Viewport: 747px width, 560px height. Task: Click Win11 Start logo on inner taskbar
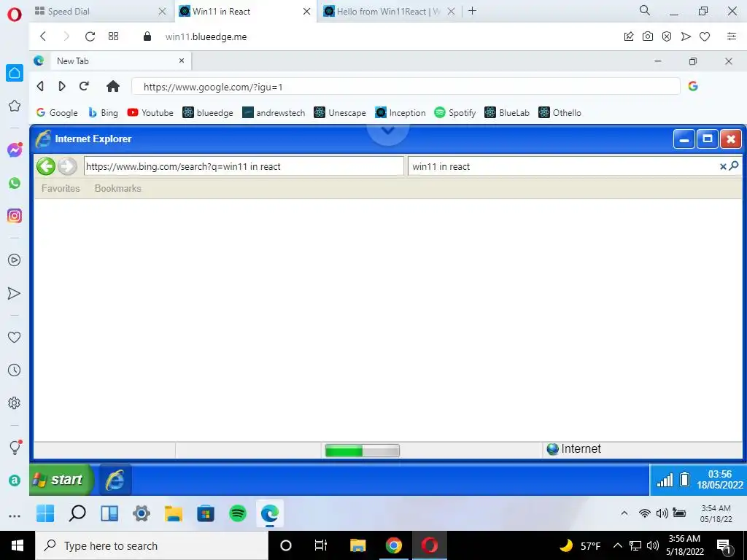click(45, 513)
